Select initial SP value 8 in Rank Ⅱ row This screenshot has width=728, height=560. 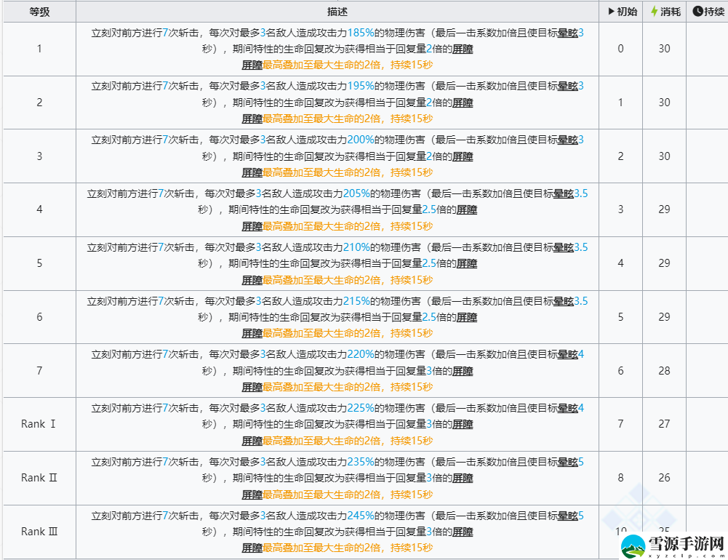coord(621,478)
